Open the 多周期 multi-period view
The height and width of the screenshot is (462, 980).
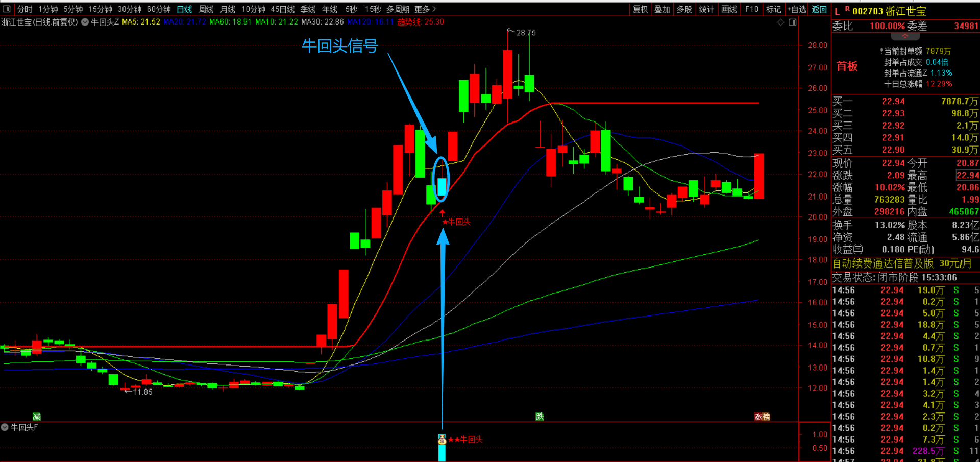click(x=398, y=9)
